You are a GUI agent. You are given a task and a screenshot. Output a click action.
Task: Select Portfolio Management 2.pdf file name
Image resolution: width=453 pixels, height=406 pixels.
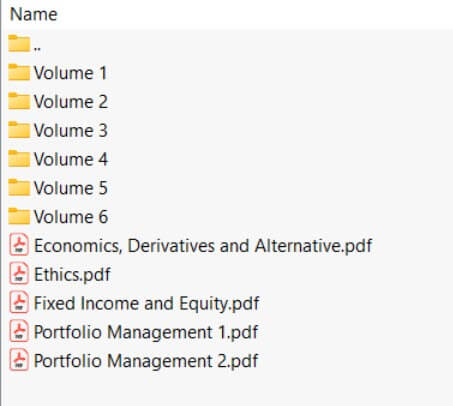click(146, 361)
